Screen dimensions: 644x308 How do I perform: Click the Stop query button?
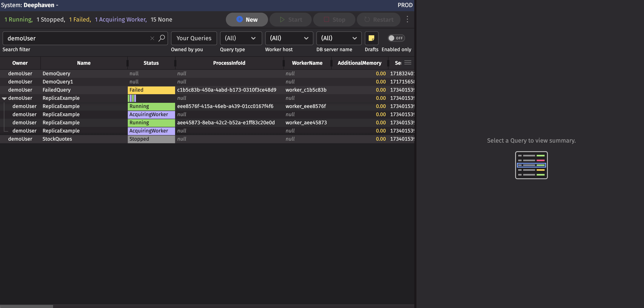tap(334, 20)
